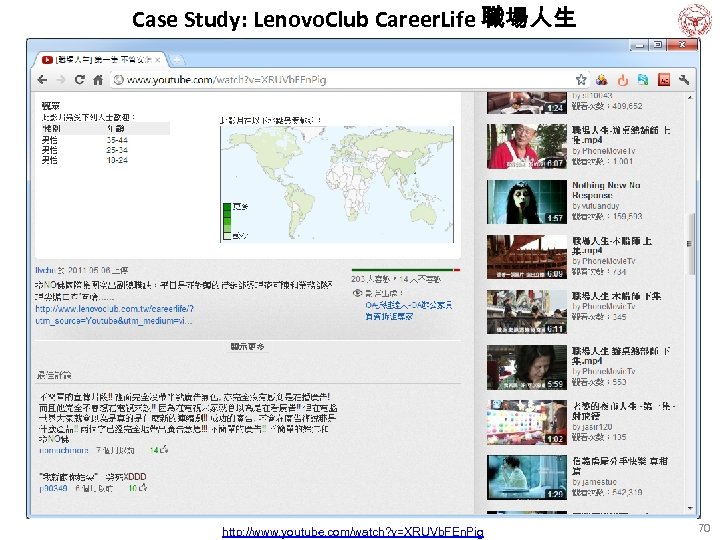Image resolution: width=720 pixels, height=540 pixels.
Task: Click the browser back arrow
Action: coord(43,80)
